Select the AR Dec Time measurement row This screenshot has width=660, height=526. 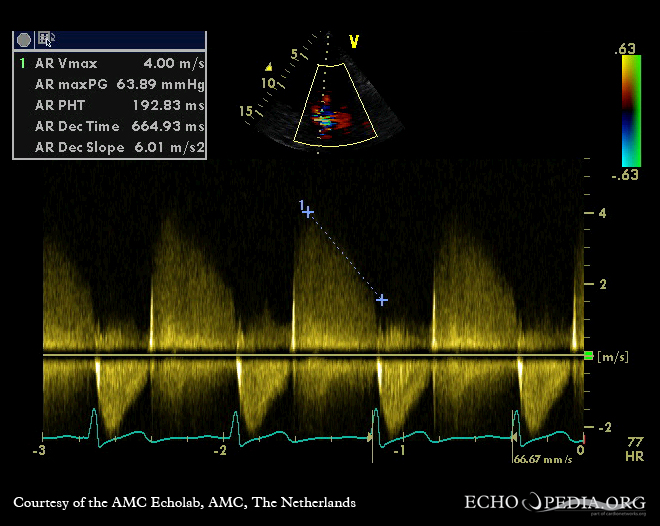[110, 126]
